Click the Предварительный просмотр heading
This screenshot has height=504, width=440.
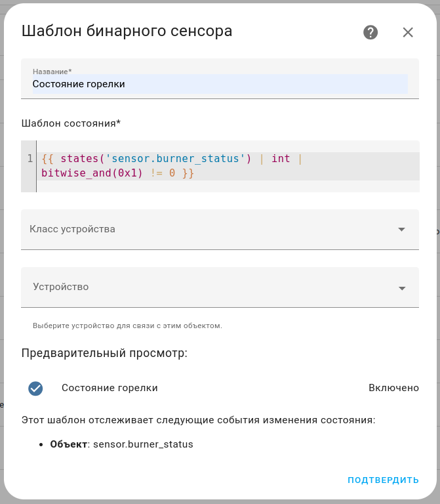click(104, 353)
